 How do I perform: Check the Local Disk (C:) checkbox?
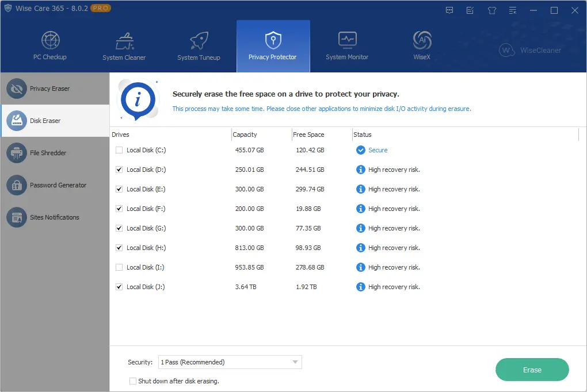(119, 150)
